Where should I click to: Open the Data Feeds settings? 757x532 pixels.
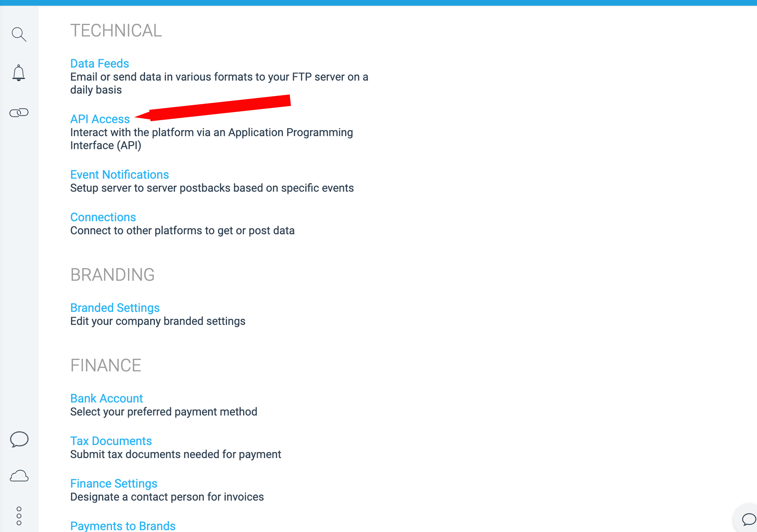[x=98, y=63]
